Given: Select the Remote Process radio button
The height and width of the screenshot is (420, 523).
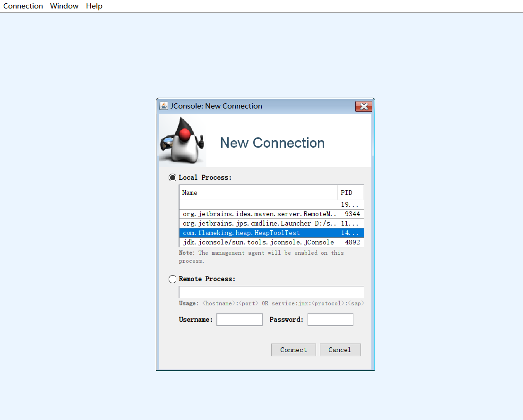Looking at the screenshot, I should tap(172, 279).
